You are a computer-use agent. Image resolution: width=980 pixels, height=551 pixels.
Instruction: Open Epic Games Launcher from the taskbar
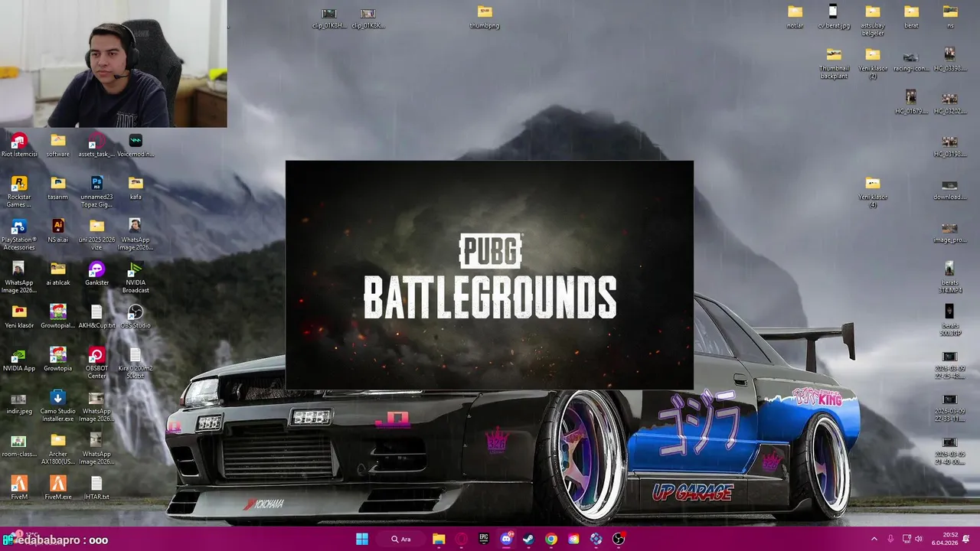(484, 539)
